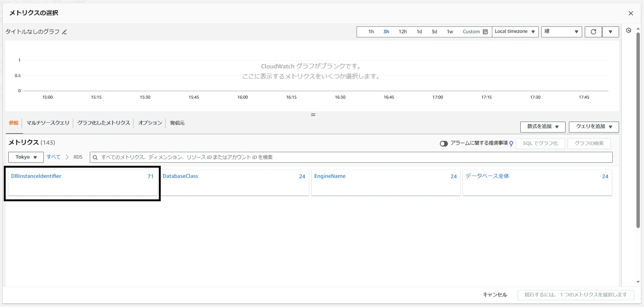Select 3h time range
644x307 pixels.
[386, 32]
